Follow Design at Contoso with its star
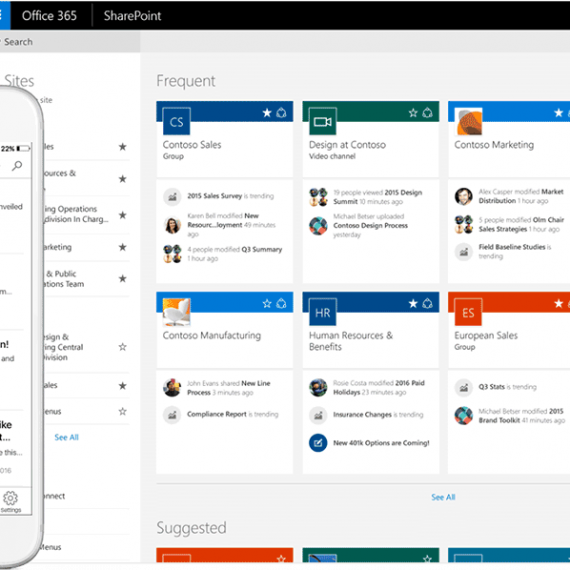 click(413, 113)
